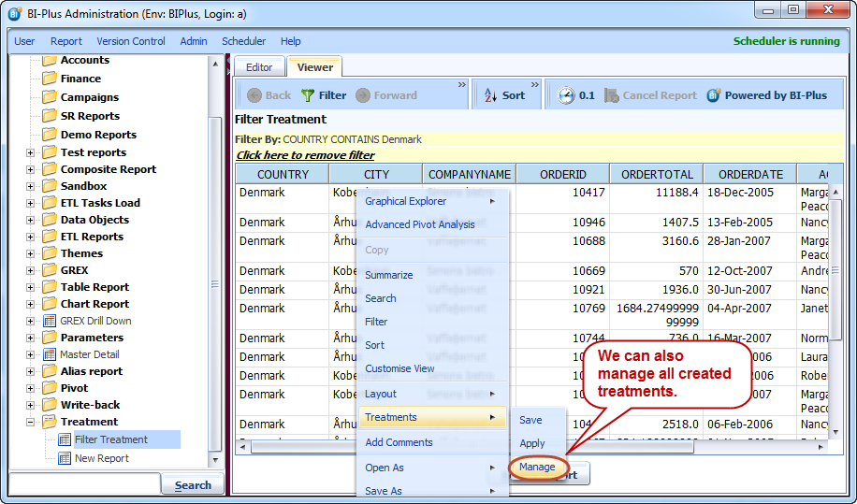Open the Finance folder in tree
Viewport: 857px width, 504px height.
coord(80,79)
